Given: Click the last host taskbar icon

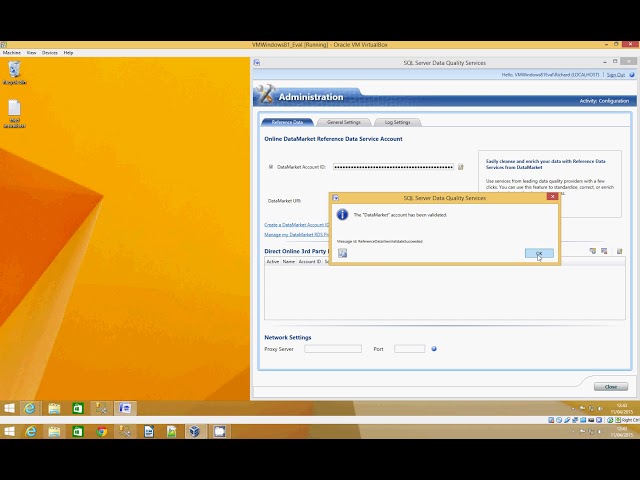Looking at the screenshot, I should [x=220, y=431].
